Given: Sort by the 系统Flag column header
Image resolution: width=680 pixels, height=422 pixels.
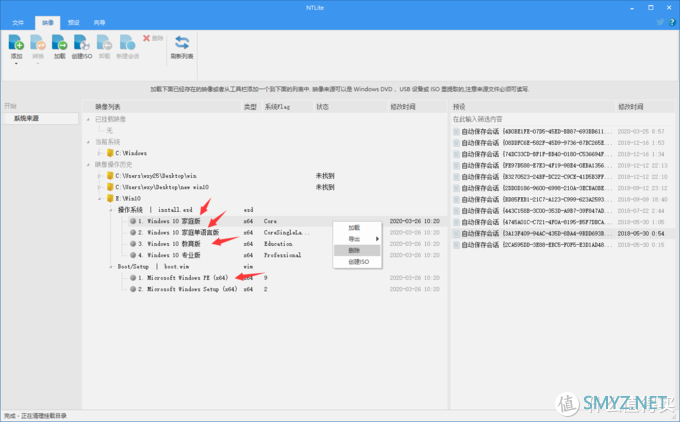Looking at the screenshot, I should 287,107.
